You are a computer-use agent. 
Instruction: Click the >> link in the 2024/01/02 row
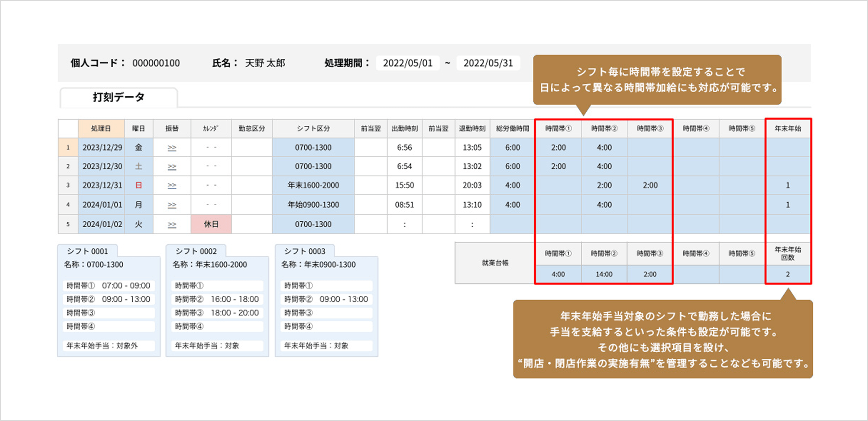point(172,224)
